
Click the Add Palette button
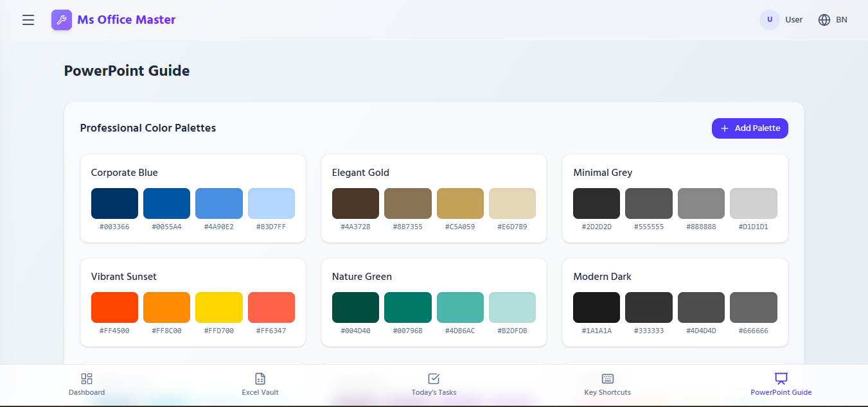[750, 128]
